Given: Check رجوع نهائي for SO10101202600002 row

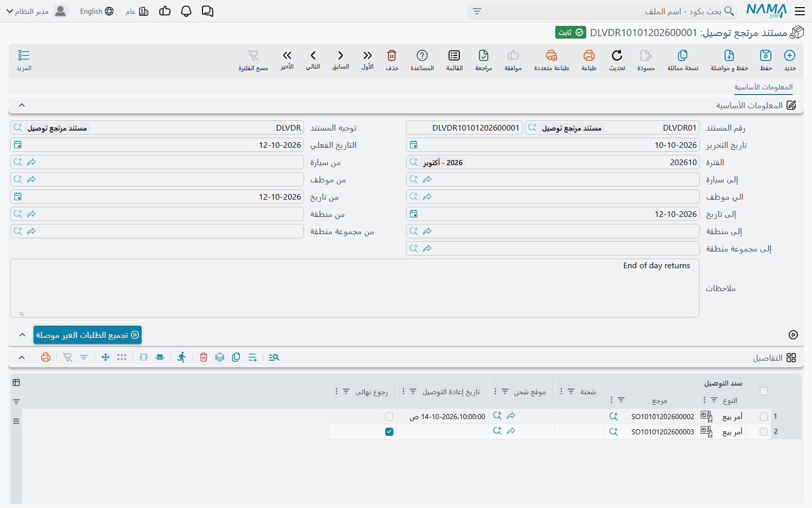Looking at the screenshot, I should coord(389,417).
